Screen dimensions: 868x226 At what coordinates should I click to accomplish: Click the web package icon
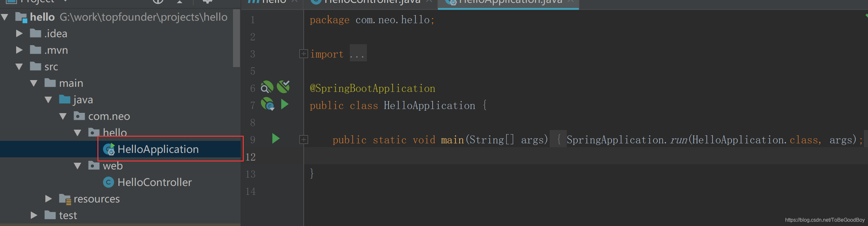point(94,166)
